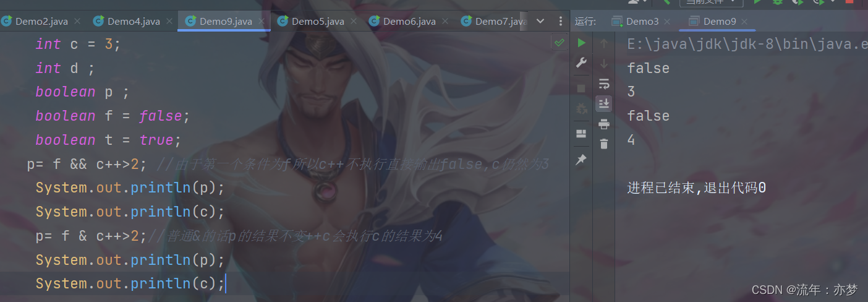
Task: Toggle scroll to end of console
Action: pyautogui.click(x=604, y=103)
